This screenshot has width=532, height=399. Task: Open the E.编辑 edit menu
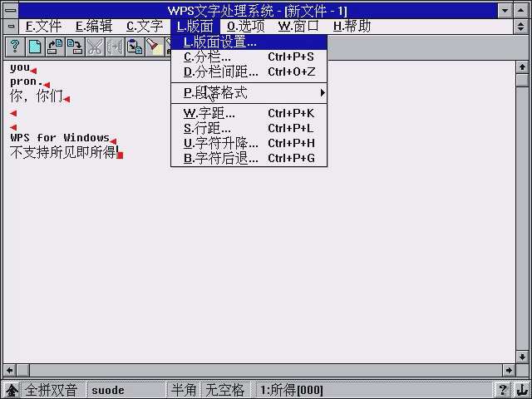(x=94, y=26)
